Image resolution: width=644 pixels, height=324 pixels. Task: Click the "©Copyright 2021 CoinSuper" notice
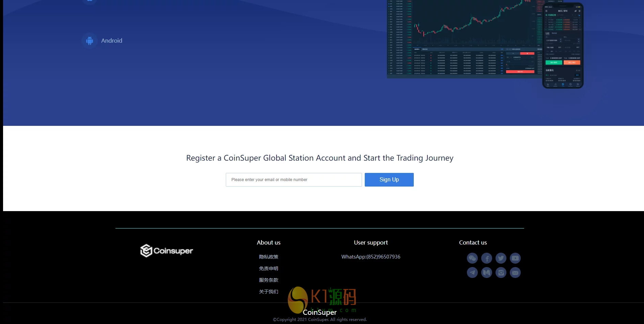click(x=320, y=320)
